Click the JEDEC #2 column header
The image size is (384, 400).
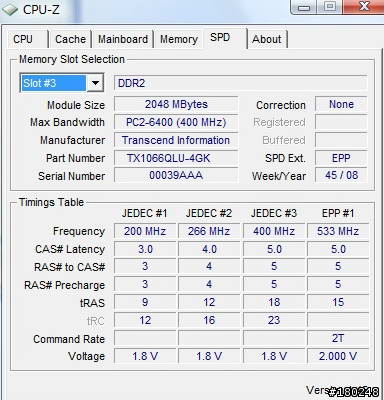click(209, 213)
